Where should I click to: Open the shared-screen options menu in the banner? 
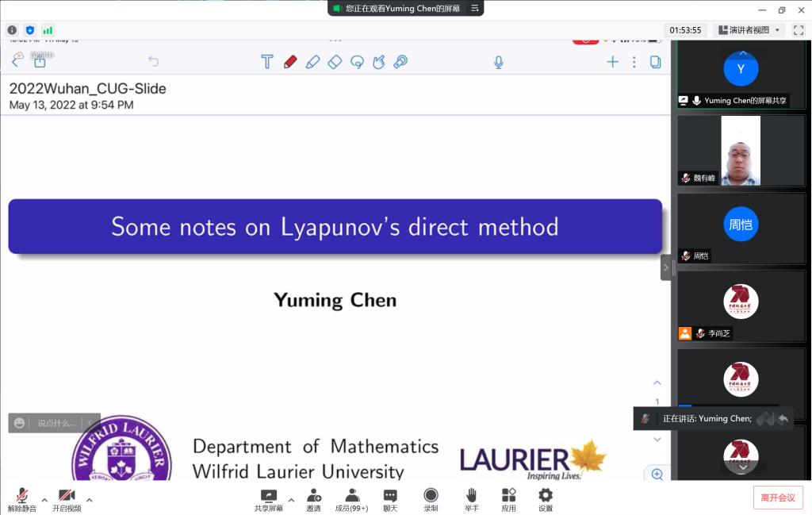pyautogui.click(x=475, y=8)
